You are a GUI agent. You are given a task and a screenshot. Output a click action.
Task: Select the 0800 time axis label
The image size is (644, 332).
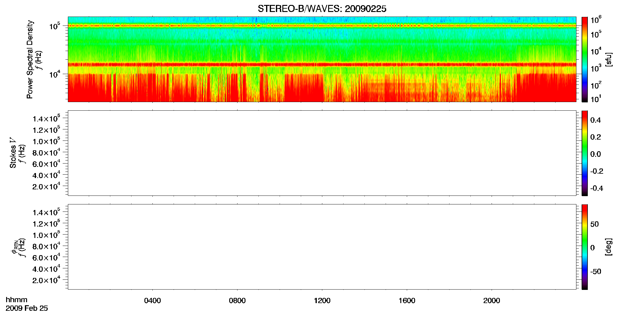coord(237,301)
